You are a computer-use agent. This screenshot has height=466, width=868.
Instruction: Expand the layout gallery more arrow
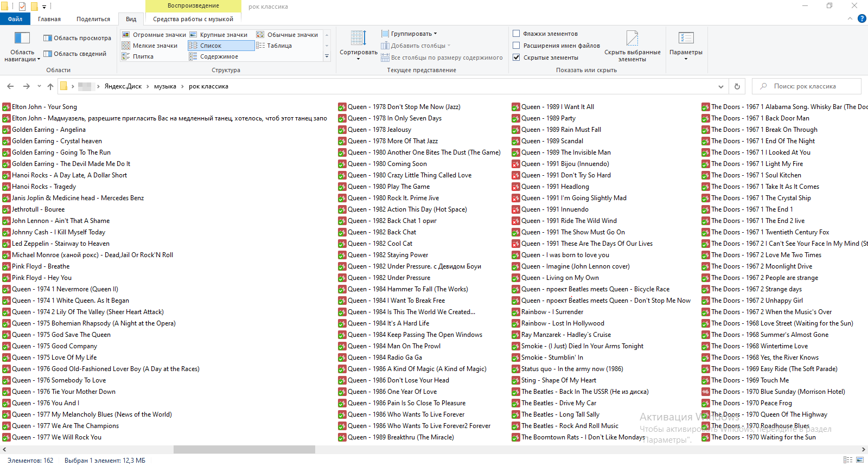pos(327,56)
